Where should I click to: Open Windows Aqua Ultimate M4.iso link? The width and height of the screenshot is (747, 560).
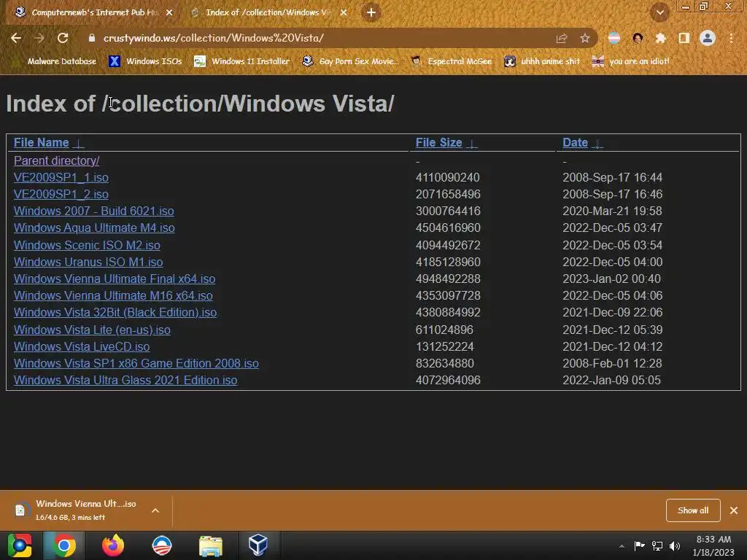coord(94,227)
